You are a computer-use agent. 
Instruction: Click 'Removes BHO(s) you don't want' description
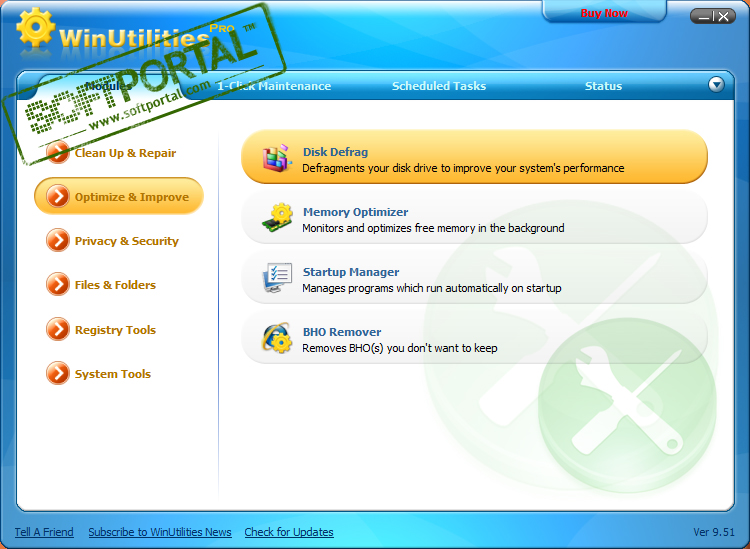click(399, 348)
